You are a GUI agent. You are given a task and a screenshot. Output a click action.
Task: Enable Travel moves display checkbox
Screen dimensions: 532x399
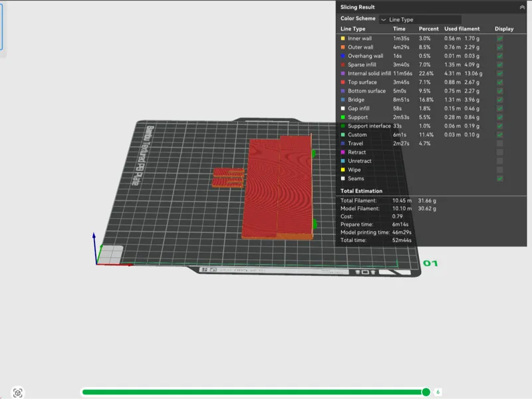(500, 144)
